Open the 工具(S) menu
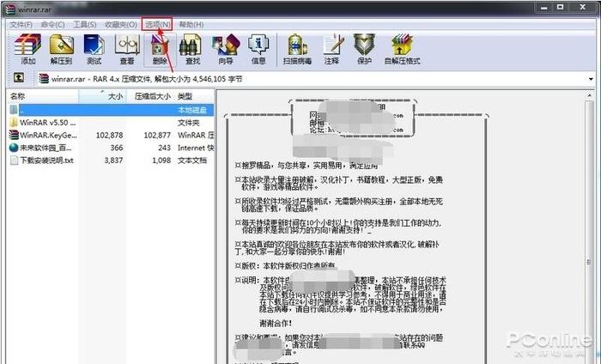Image resolution: width=601 pixels, height=364 pixels. (x=85, y=25)
